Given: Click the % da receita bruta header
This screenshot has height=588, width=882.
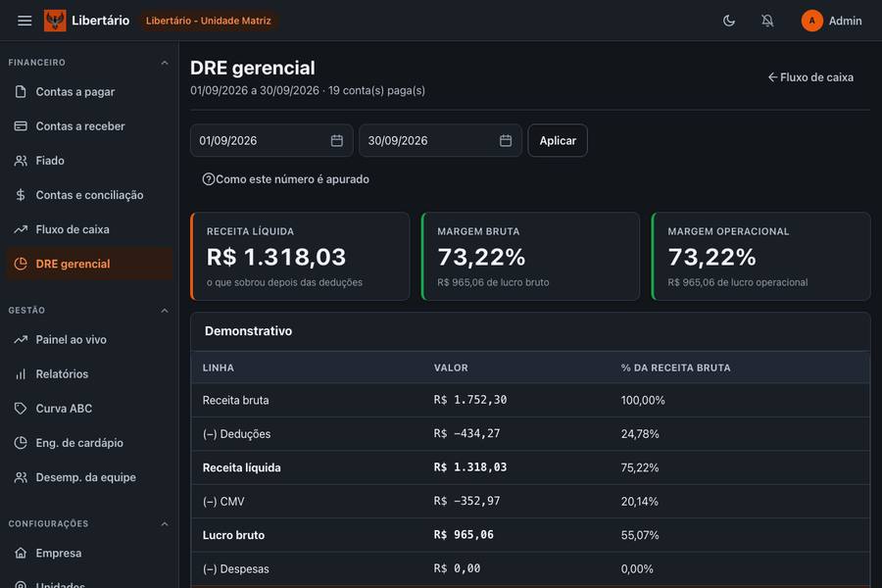Looking at the screenshot, I should pos(675,368).
